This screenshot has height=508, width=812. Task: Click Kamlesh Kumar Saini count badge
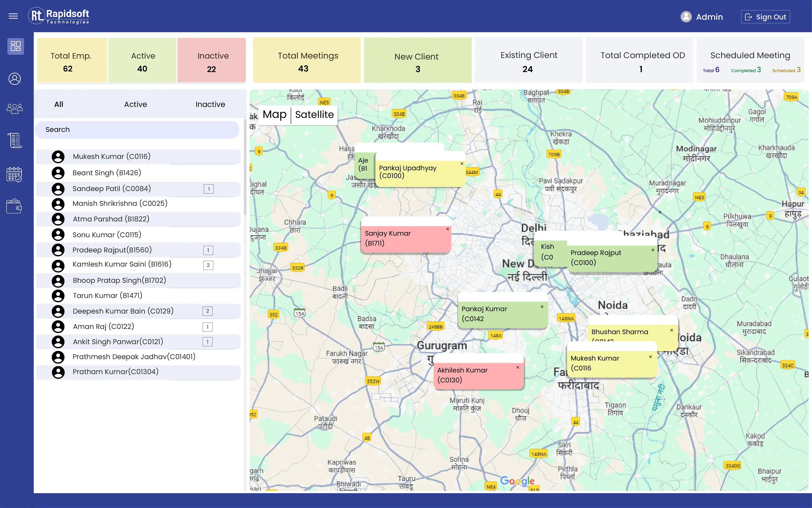208,265
